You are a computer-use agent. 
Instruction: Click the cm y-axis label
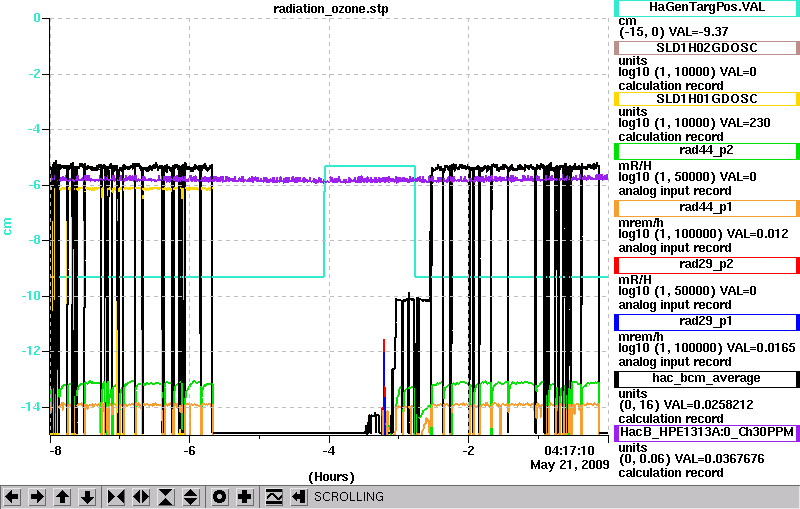pos(7,226)
